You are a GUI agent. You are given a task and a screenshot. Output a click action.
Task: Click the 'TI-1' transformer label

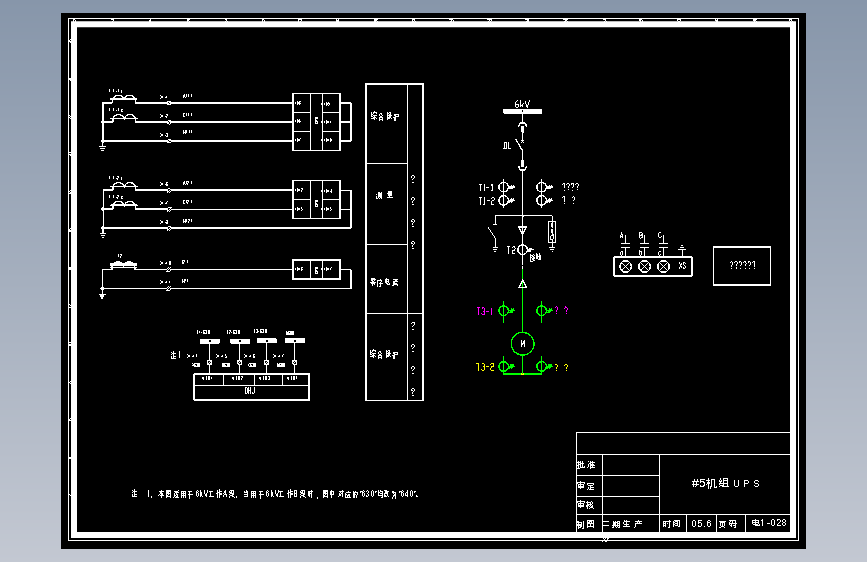tap(486, 188)
